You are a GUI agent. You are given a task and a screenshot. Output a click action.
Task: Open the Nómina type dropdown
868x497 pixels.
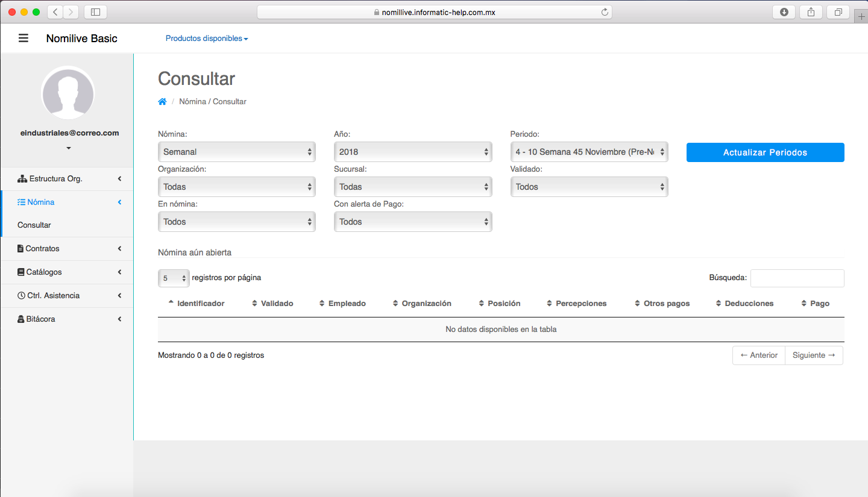tap(236, 152)
